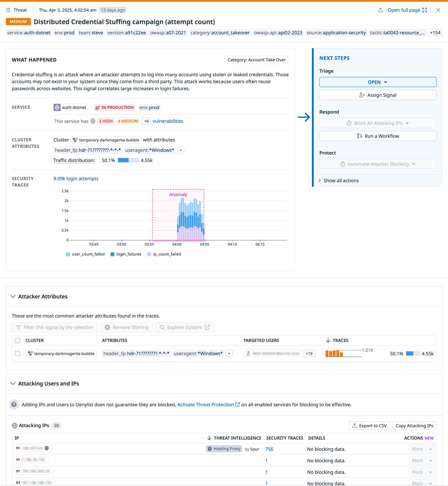Screen dimensions: 448x486
Task: Check the temporary-darkmagenta-bubble cluster row checkbox
Action: click(18, 354)
